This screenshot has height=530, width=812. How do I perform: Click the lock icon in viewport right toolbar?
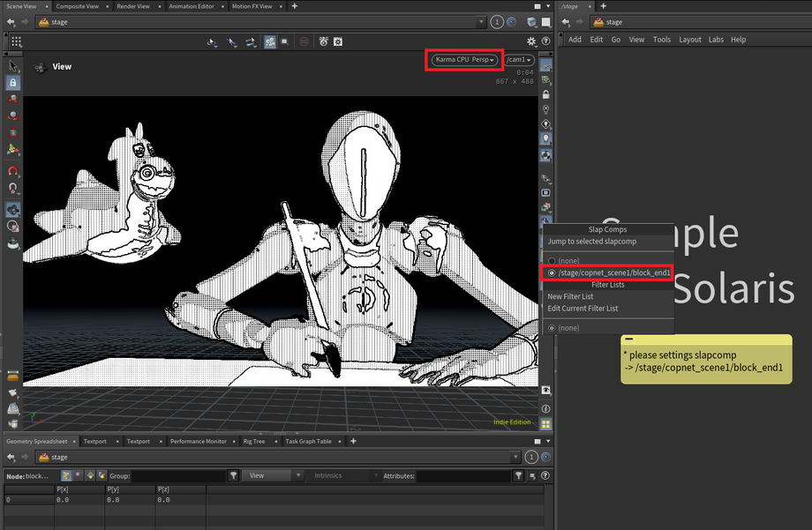click(546, 94)
